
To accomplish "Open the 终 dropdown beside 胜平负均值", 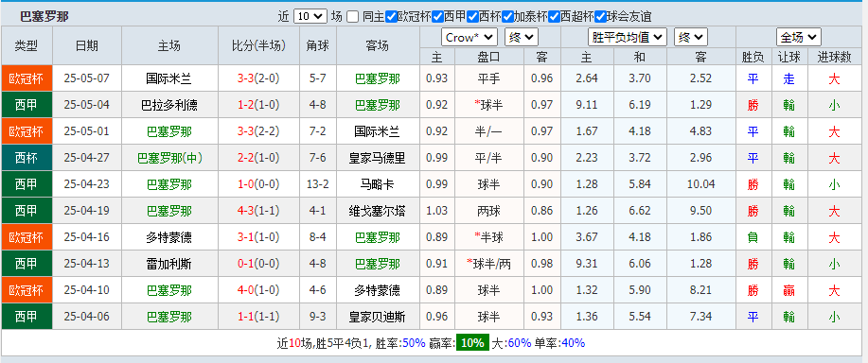I will (691, 38).
